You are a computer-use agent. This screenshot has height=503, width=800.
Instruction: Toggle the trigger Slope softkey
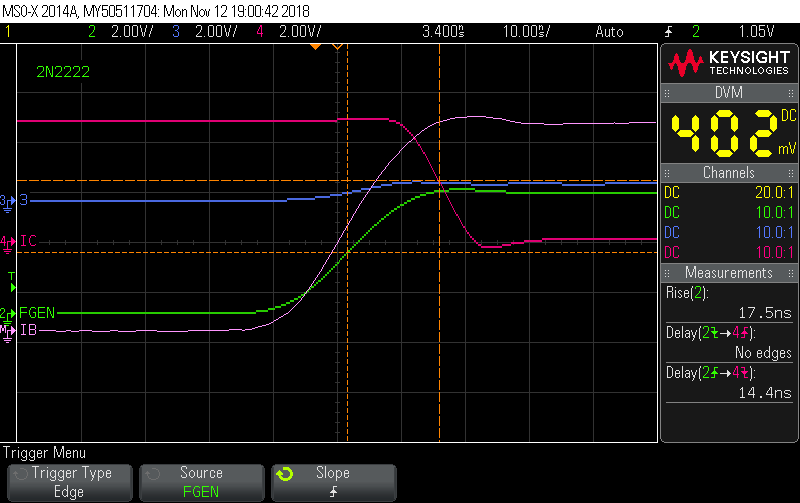click(334, 482)
